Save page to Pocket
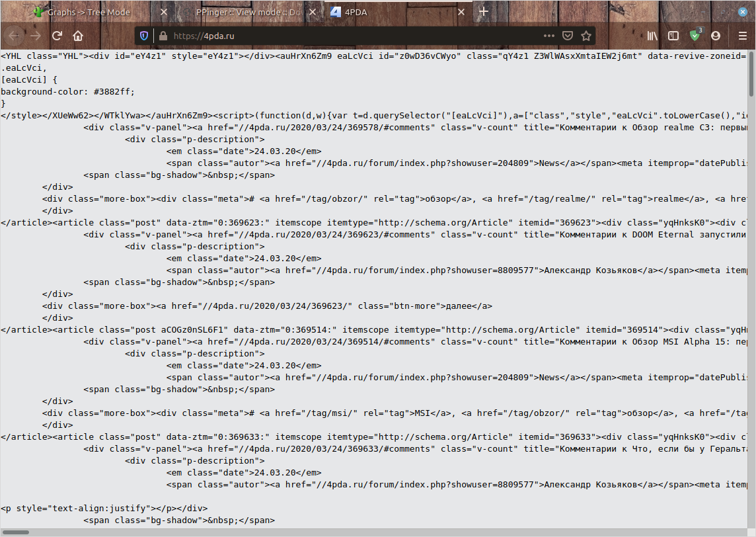756x537 pixels. coord(568,36)
